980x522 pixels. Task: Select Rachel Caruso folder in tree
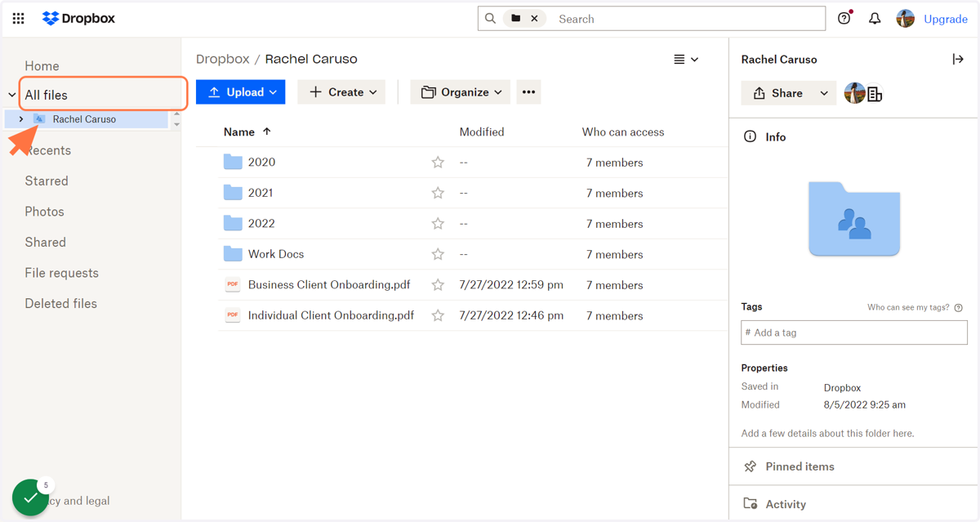click(84, 119)
